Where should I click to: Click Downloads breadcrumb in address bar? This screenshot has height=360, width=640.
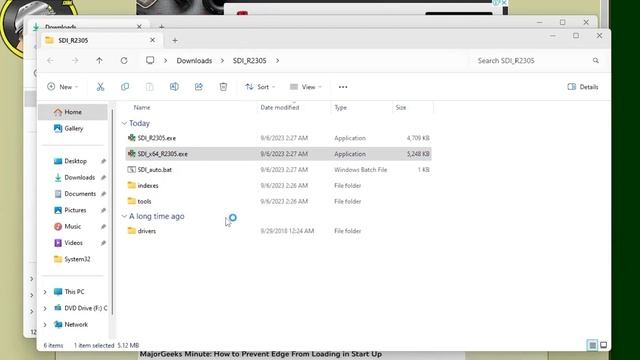(x=194, y=61)
